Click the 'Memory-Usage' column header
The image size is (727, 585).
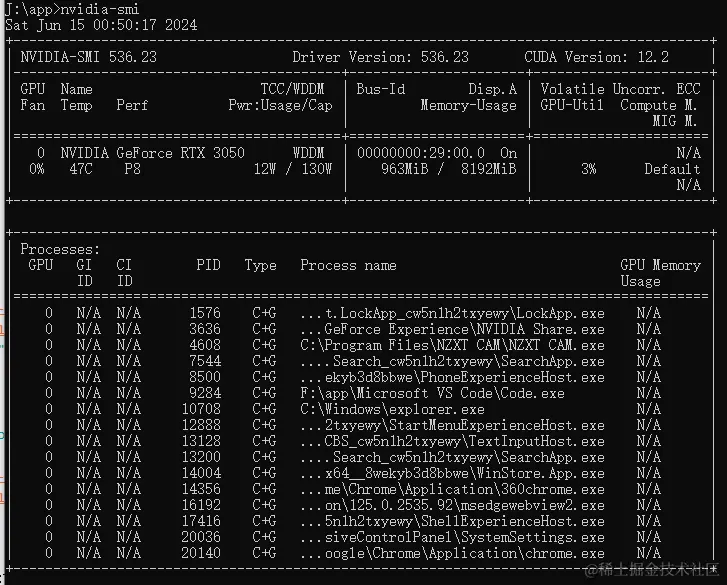(x=468, y=105)
